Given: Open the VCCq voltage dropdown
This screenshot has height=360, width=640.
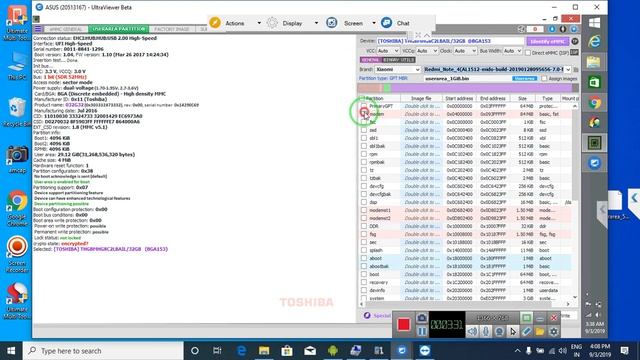Looking at the screenshot, I should point(427,51).
